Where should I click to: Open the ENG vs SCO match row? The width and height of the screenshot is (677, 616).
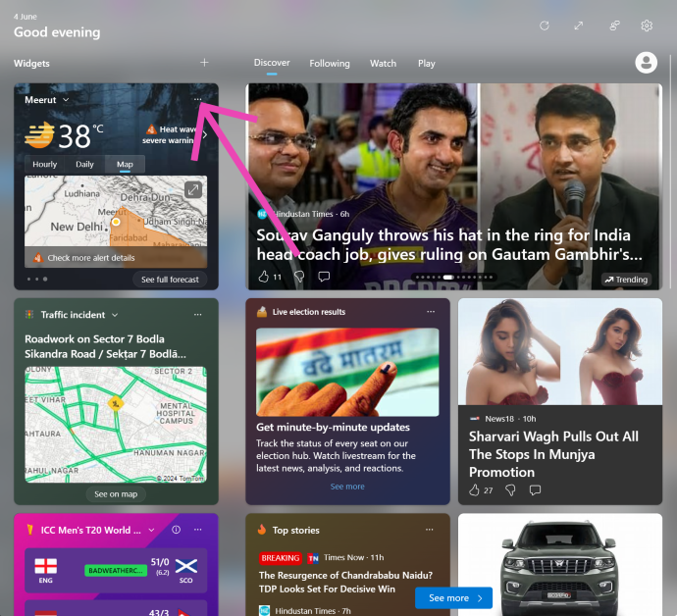[x=116, y=571]
